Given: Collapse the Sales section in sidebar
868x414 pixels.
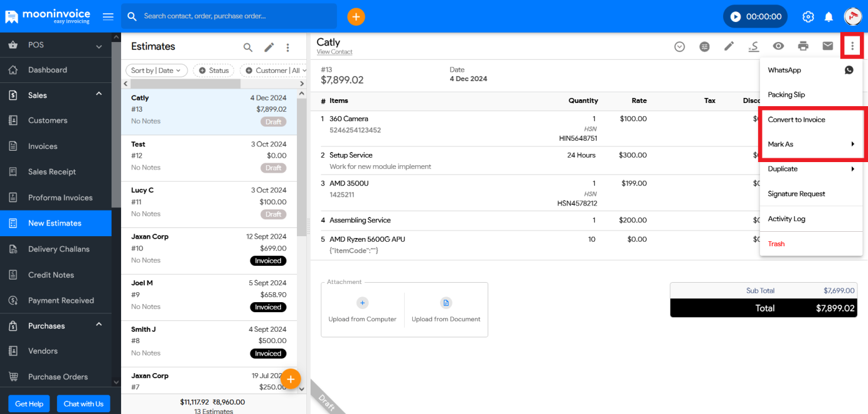Looking at the screenshot, I should point(99,94).
